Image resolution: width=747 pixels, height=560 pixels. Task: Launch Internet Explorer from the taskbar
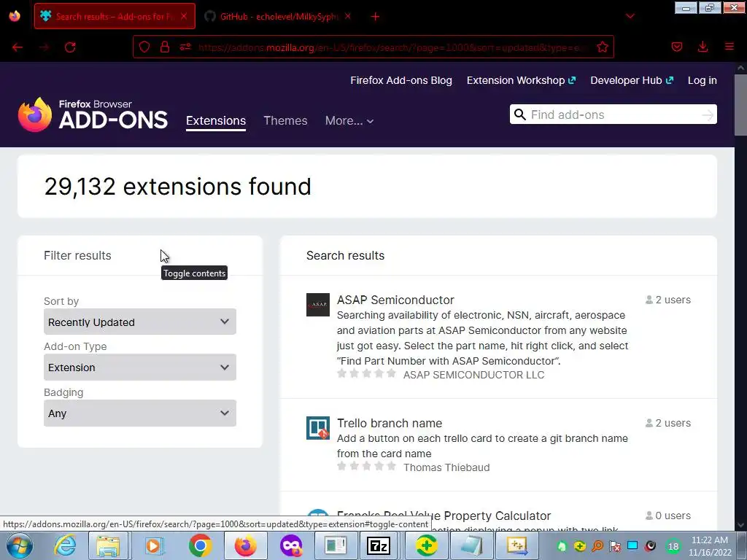(65, 545)
